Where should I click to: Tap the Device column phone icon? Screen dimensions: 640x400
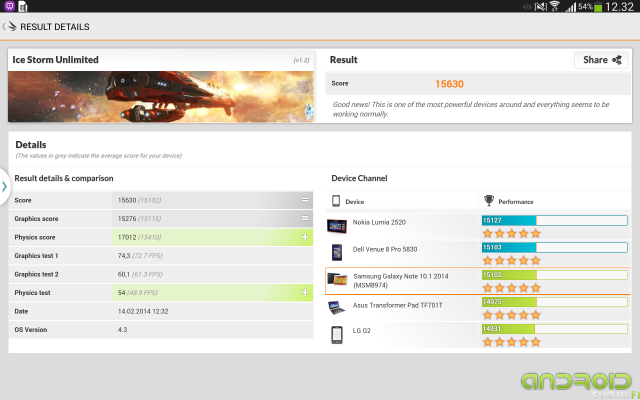coord(336,201)
